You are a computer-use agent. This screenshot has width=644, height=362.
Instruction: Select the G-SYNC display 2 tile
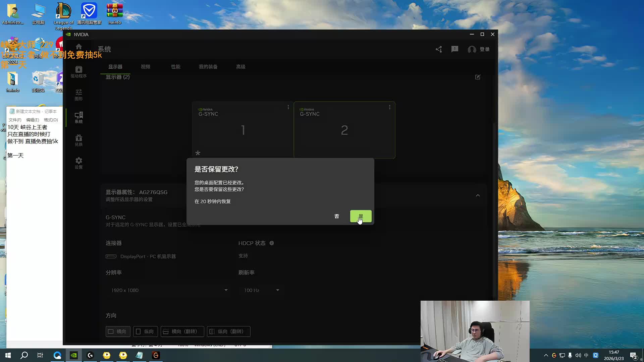344,130
